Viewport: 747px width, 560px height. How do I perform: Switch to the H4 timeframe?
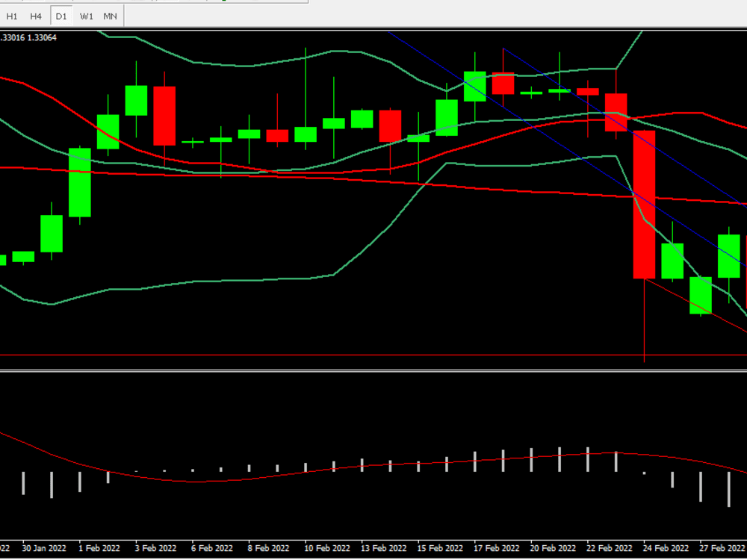point(36,16)
